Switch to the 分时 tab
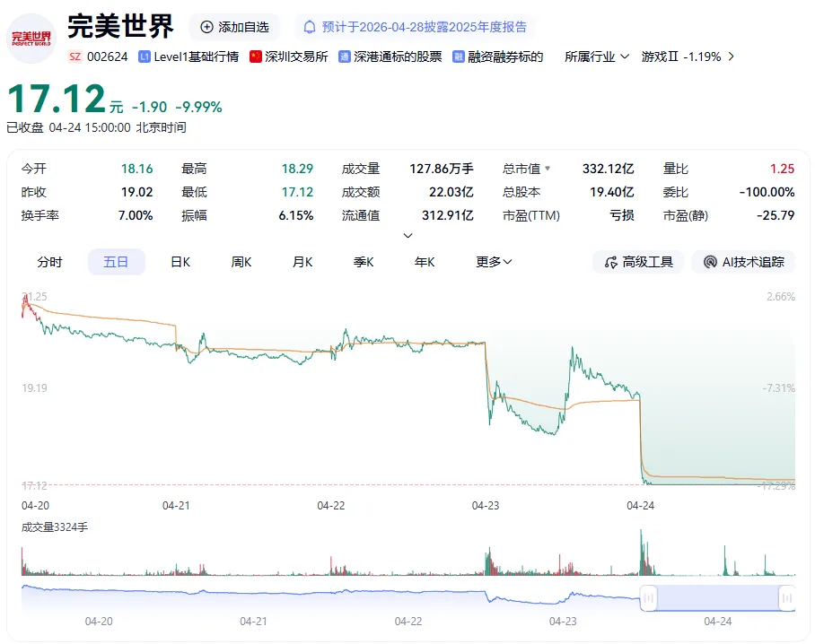This screenshot has width=815, height=644. 49,262
